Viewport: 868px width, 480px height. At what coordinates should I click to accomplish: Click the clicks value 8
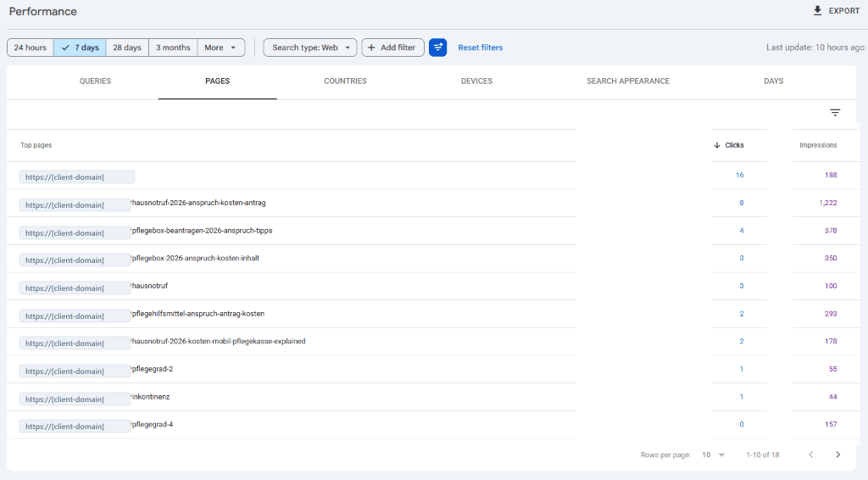pos(742,203)
